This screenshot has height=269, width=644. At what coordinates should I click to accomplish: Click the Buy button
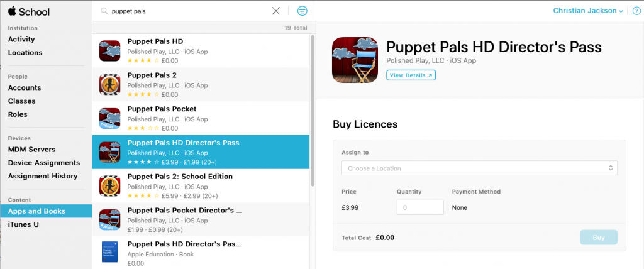coord(599,238)
